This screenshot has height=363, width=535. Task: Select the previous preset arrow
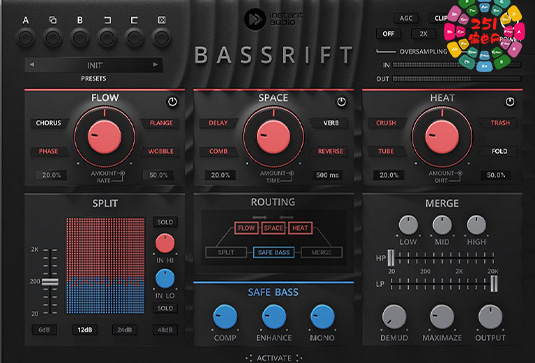point(32,64)
